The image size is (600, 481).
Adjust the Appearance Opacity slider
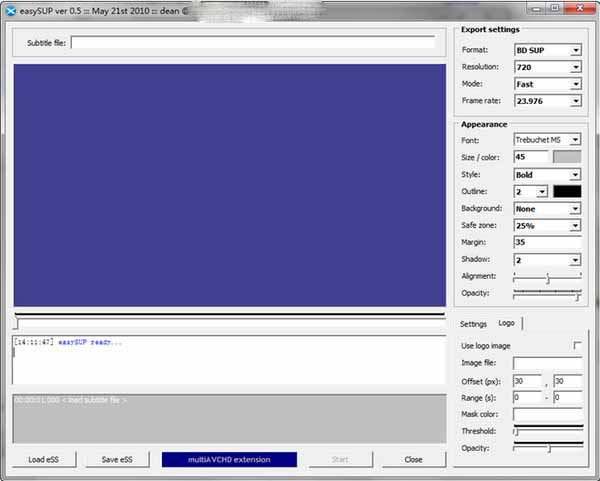coord(548,295)
